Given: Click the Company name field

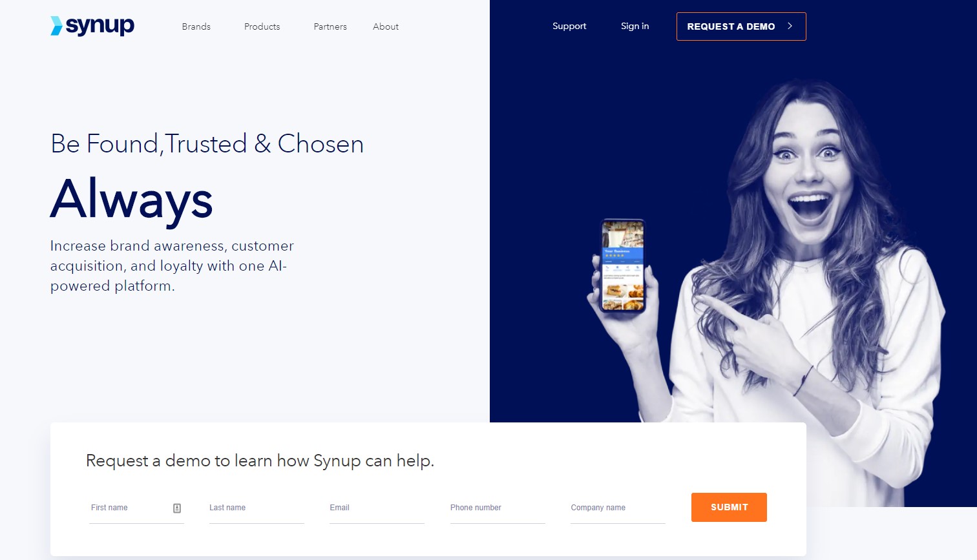Looking at the screenshot, I should pyautogui.click(x=618, y=508).
